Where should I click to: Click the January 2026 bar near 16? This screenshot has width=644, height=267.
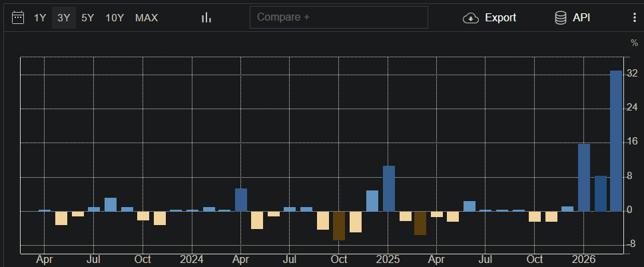[584, 178]
